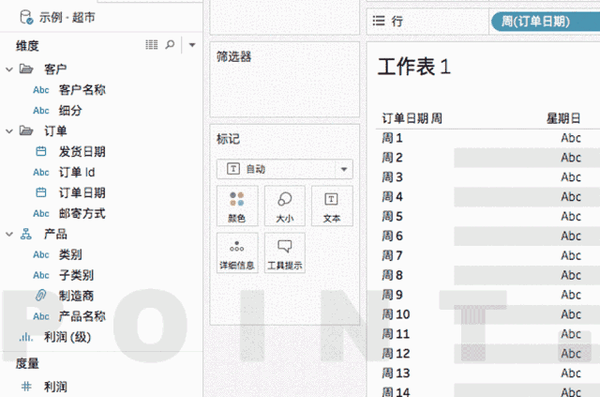The width and height of the screenshot is (600, 397).
Task: Click the 度量 section header
Action: [27, 363]
